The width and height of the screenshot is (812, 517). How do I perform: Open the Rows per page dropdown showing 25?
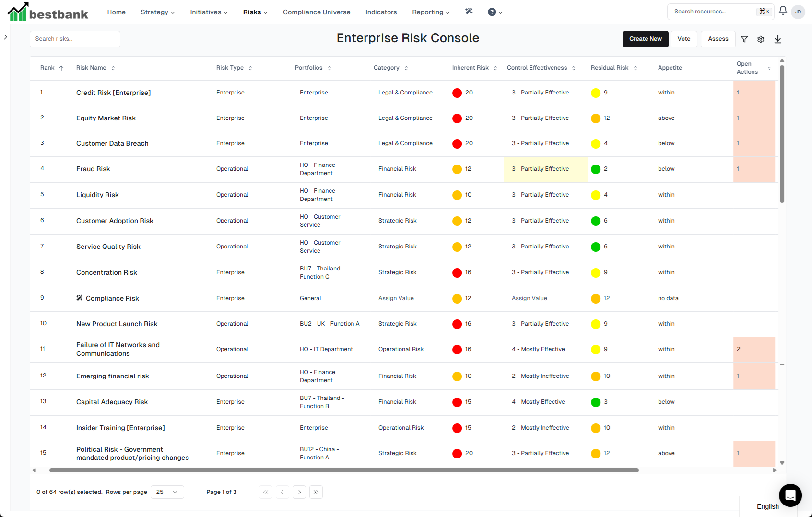click(167, 492)
